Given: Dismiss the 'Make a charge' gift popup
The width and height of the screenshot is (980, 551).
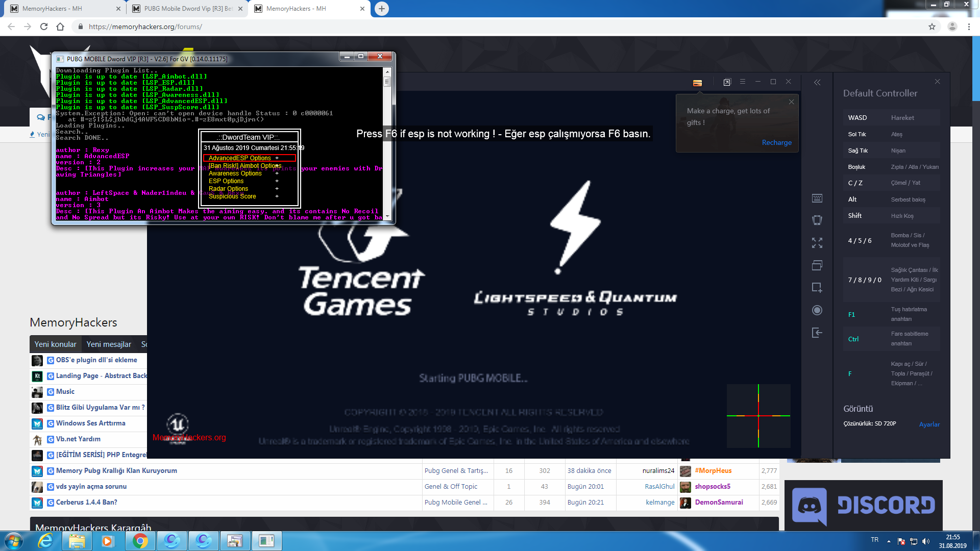Looking at the screenshot, I should coord(791,102).
